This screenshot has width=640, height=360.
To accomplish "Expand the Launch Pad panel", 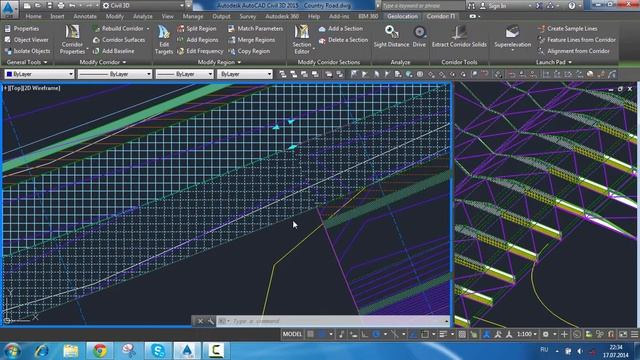I will pos(553,62).
